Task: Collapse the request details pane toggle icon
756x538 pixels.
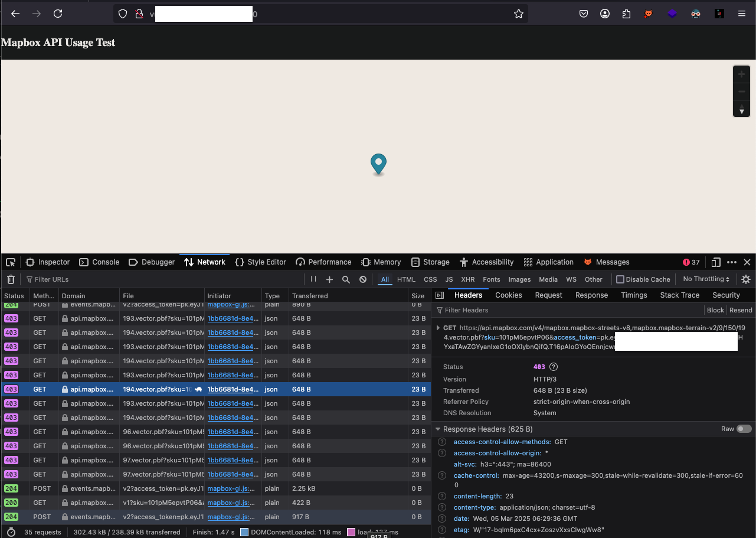Action: pos(440,295)
